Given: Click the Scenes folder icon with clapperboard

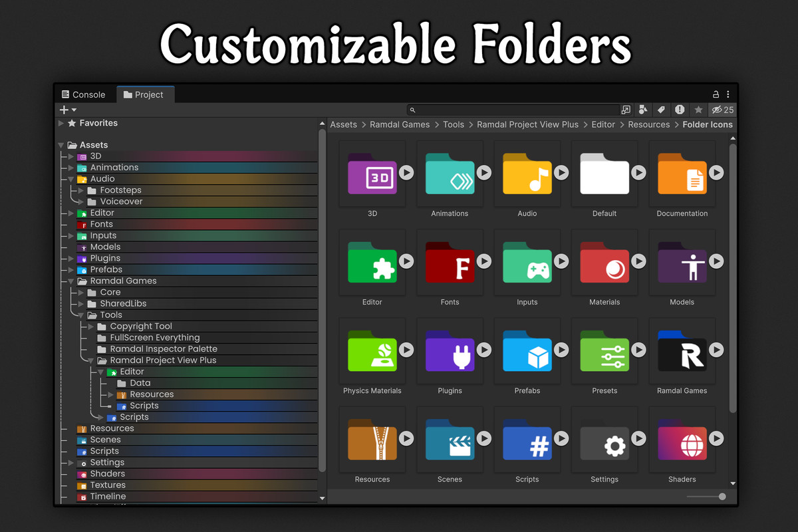Looking at the screenshot, I should pos(450,440).
